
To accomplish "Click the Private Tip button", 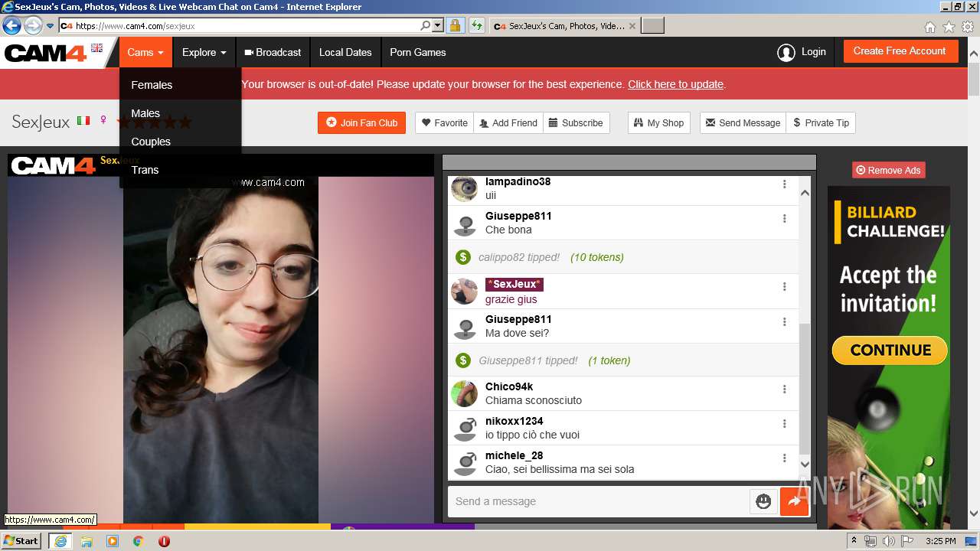I will coord(821,122).
